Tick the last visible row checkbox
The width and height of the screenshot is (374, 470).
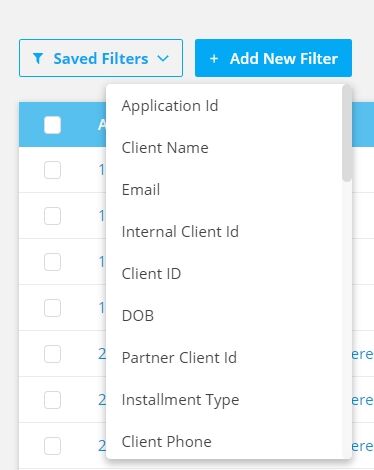pyautogui.click(x=52, y=446)
